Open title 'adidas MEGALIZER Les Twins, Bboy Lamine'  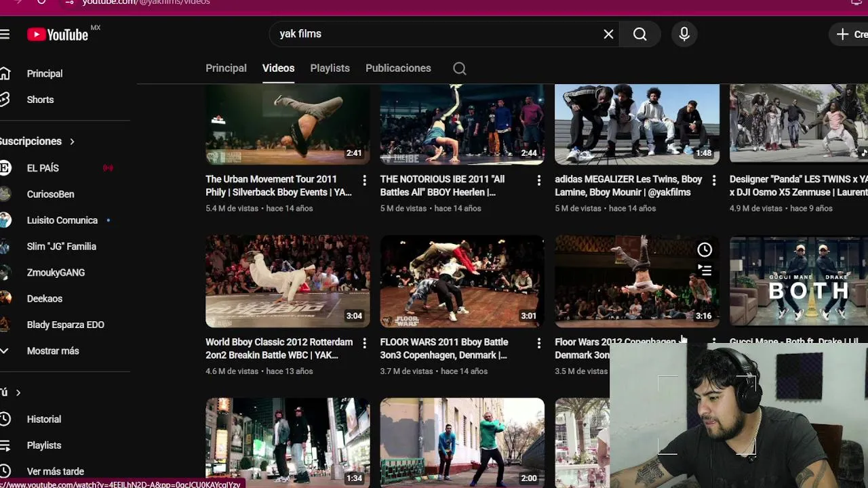(x=629, y=186)
